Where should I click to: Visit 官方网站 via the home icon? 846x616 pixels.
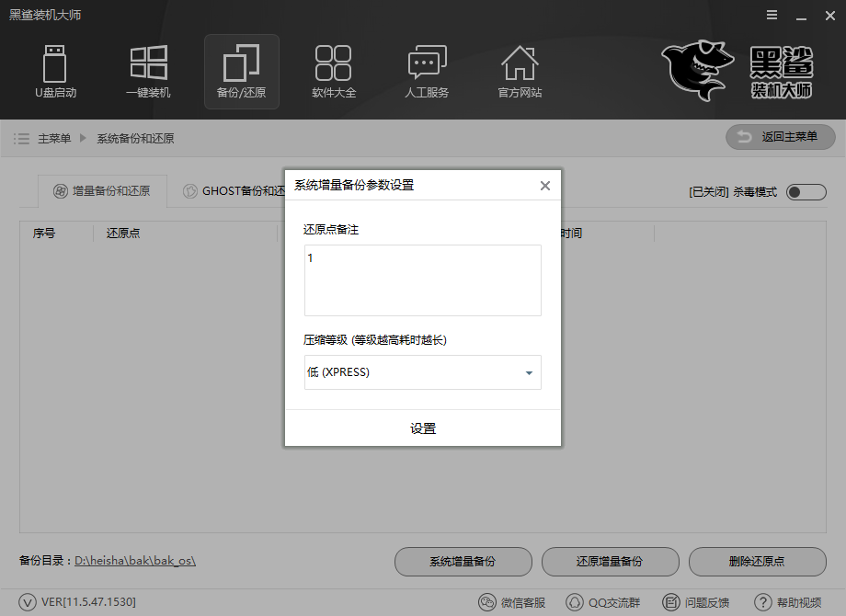(x=519, y=72)
